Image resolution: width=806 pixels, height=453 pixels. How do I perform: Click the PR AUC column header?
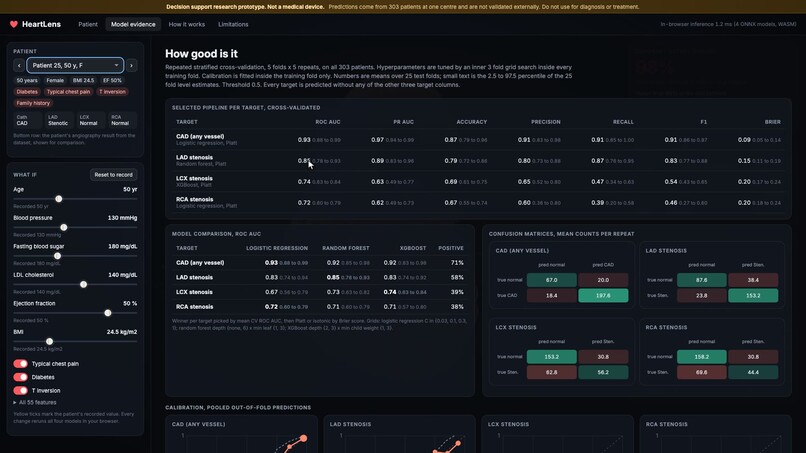(404, 122)
